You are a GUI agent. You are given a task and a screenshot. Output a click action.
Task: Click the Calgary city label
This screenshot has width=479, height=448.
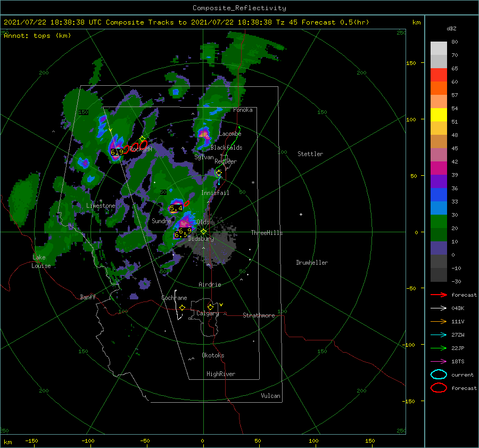(208, 313)
